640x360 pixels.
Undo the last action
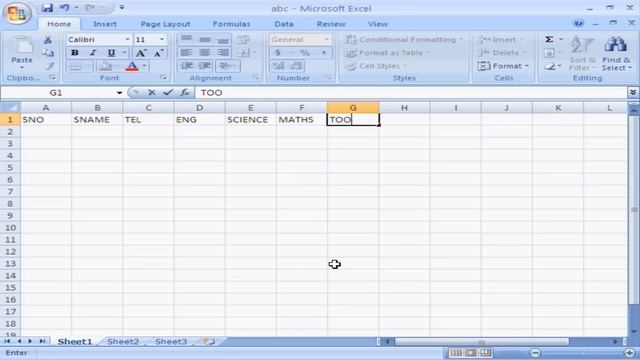pyautogui.click(x=64, y=8)
